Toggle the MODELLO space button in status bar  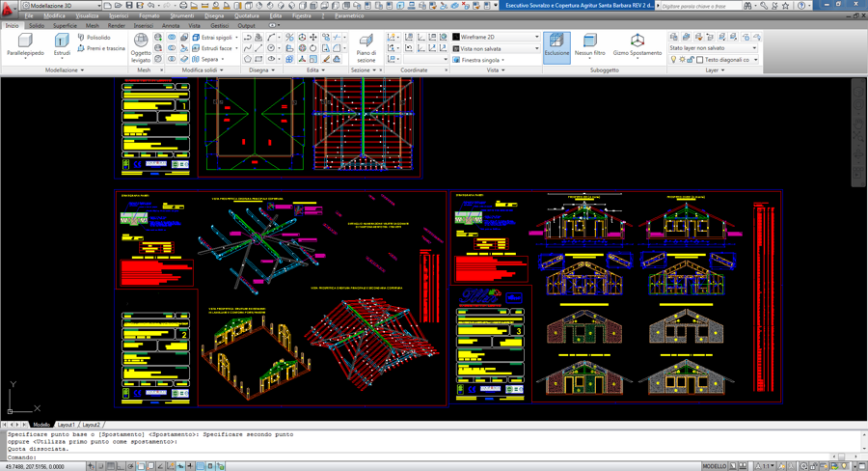click(715, 466)
